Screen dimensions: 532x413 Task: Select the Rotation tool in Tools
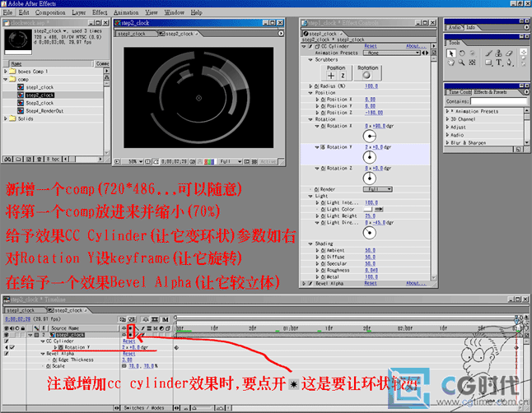[x=462, y=53]
